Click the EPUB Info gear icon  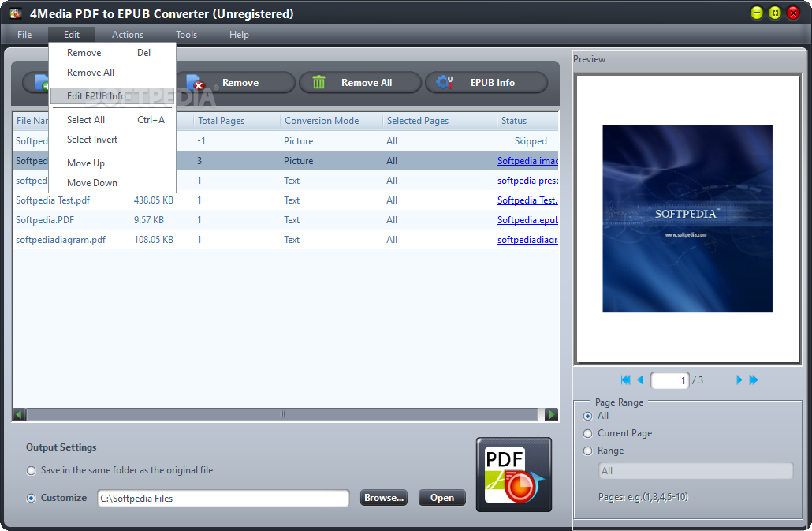tap(445, 82)
